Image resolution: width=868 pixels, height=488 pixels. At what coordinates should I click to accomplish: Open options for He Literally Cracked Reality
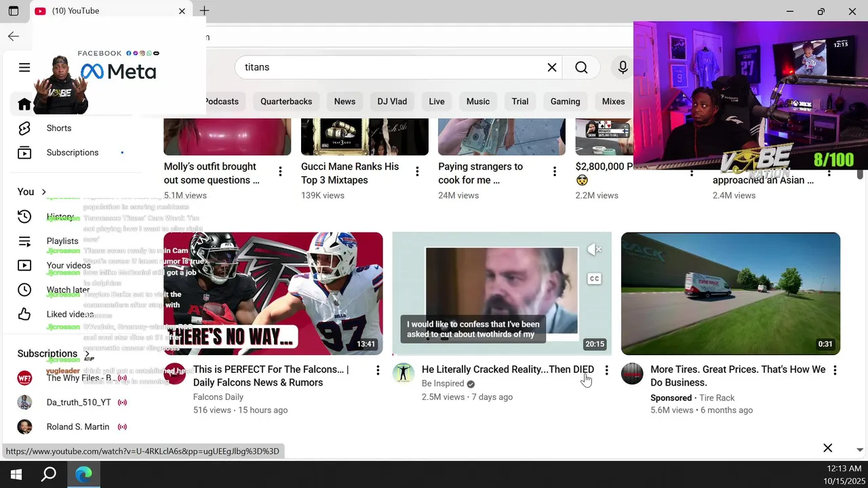[606, 370]
